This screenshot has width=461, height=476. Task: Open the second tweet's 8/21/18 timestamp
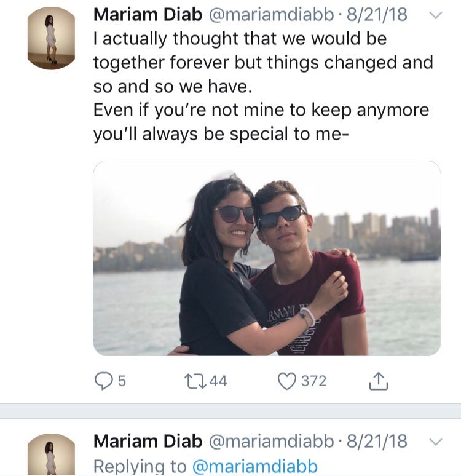(x=377, y=441)
